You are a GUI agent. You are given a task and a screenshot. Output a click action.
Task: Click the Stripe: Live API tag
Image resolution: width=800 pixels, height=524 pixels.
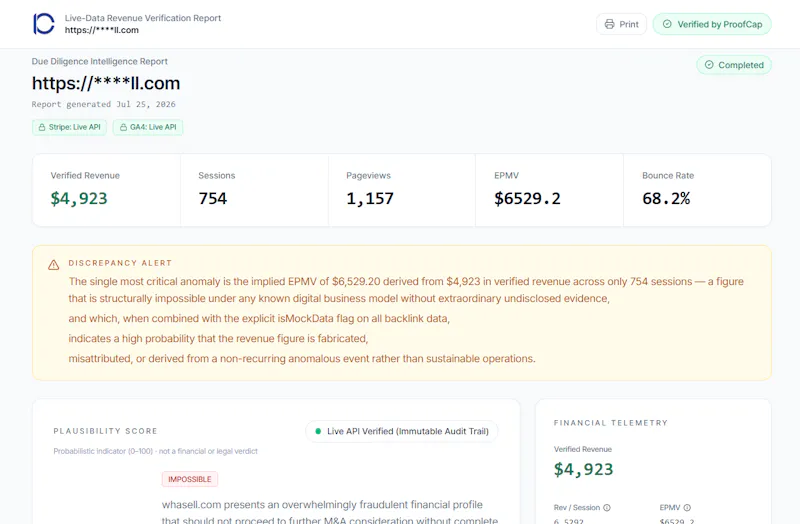[69, 127]
